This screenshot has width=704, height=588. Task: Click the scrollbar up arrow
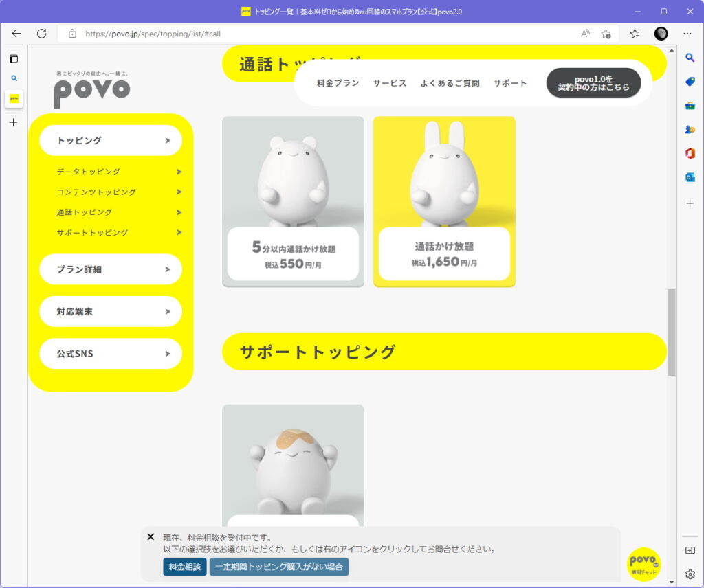[x=672, y=50]
